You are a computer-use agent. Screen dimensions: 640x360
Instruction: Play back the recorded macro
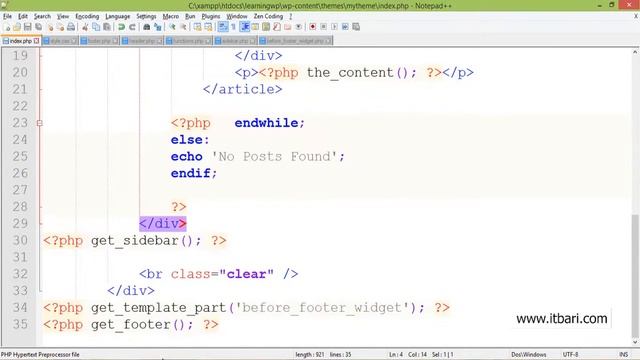tap(334, 27)
